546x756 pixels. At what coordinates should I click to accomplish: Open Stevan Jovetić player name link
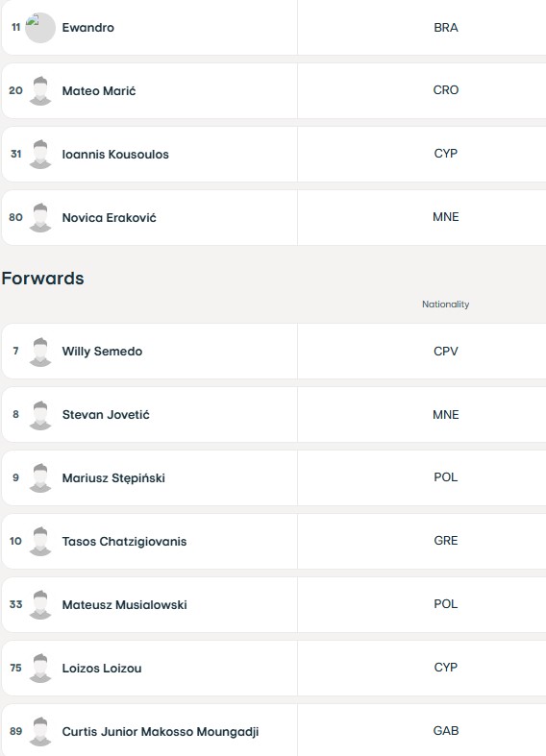[106, 415]
